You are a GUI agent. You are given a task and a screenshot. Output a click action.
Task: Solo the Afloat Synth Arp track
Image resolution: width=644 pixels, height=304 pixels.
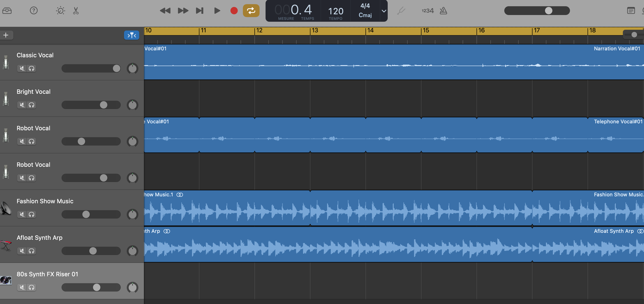point(31,251)
